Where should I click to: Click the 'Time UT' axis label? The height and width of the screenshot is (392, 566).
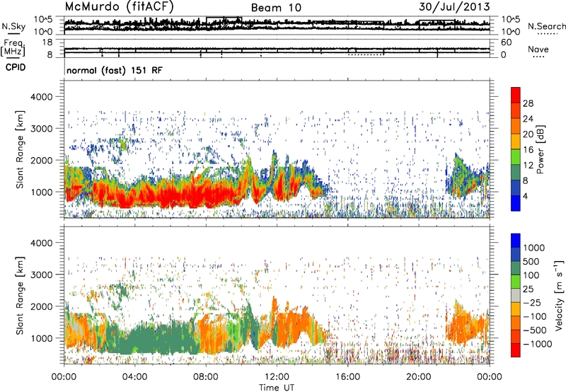click(x=277, y=388)
